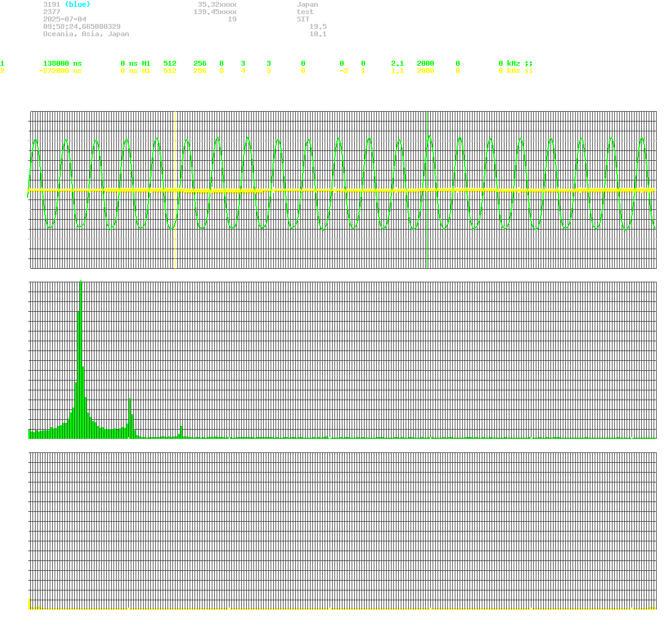This screenshot has height=623, width=672.
Task: Select the longitude 139.45xxxx
Action: (215, 12)
